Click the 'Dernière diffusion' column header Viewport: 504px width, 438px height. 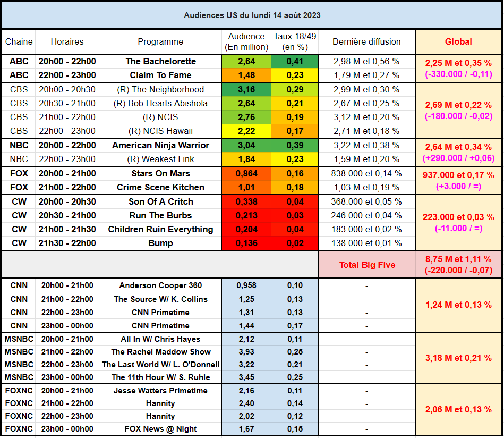click(366, 41)
